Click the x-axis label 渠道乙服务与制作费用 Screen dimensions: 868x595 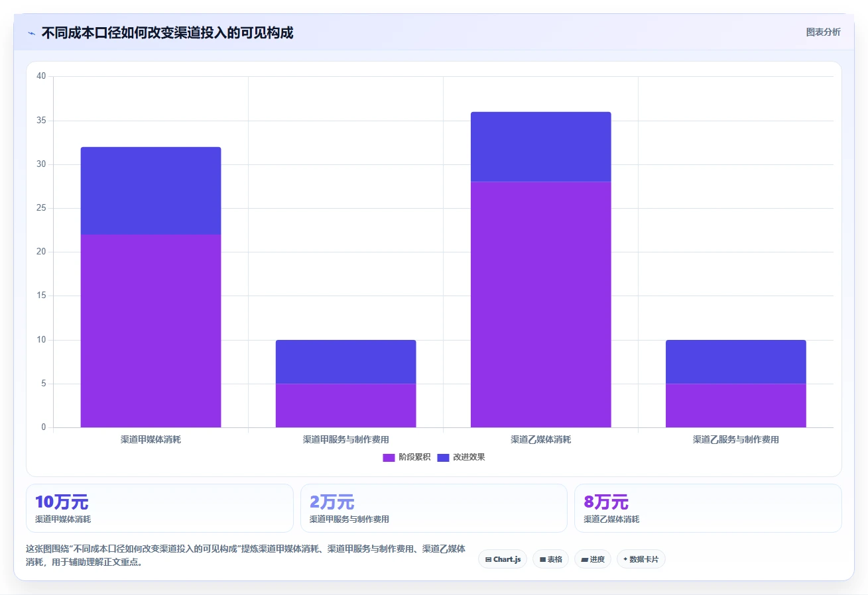pyautogui.click(x=735, y=439)
